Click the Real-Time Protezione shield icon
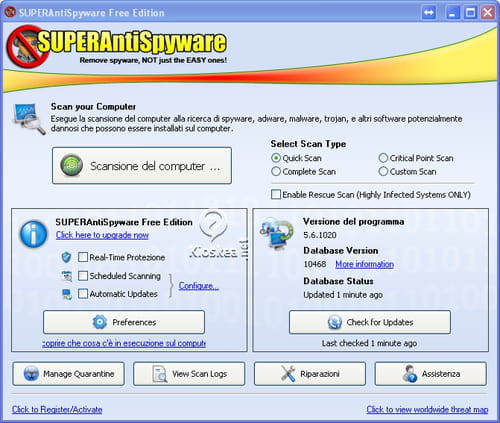 66,257
